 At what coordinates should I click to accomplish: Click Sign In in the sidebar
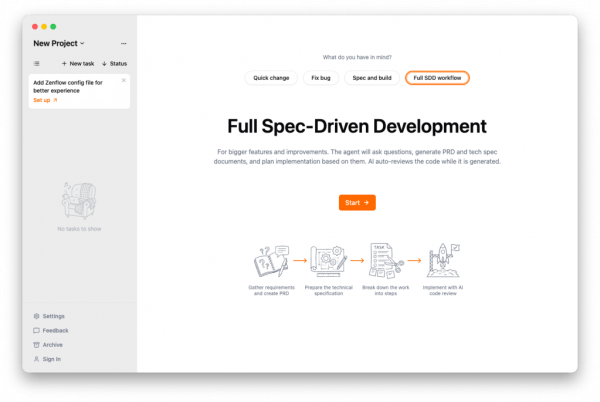(47, 359)
